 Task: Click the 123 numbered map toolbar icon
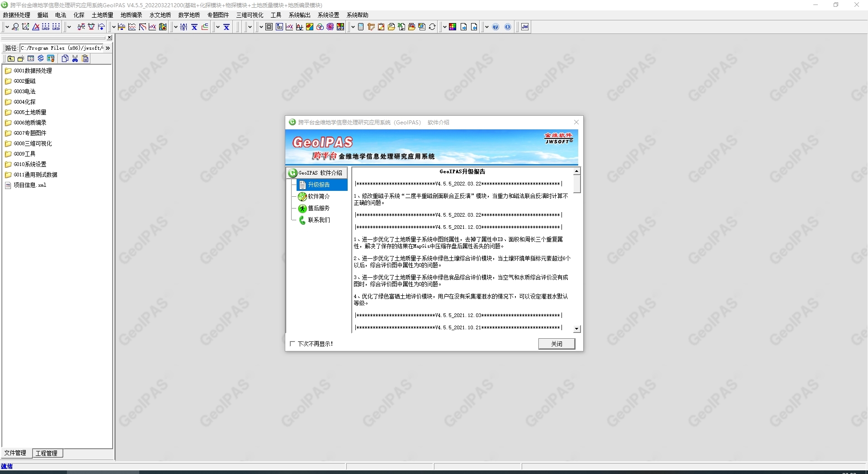279,27
